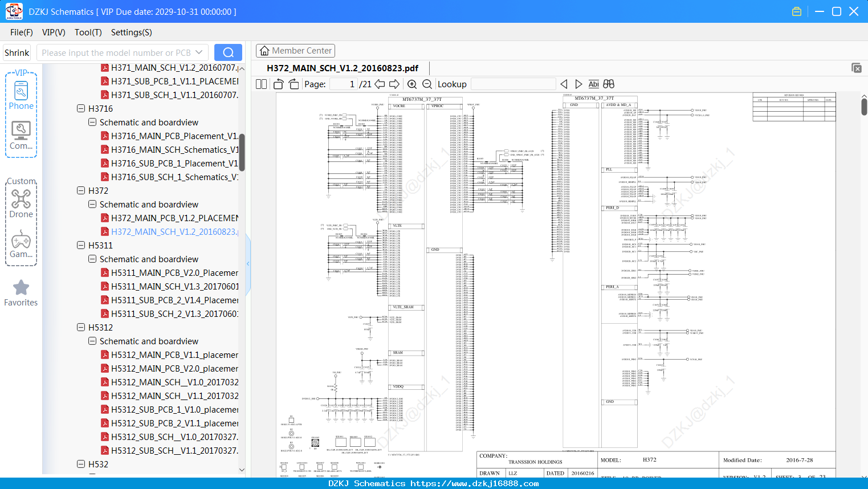Image resolution: width=868 pixels, height=489 pixels.
Task: Open H5312_MAIN_PCB_V2.0_placement file
Action: pyautogui.click(x=169, y=368)
